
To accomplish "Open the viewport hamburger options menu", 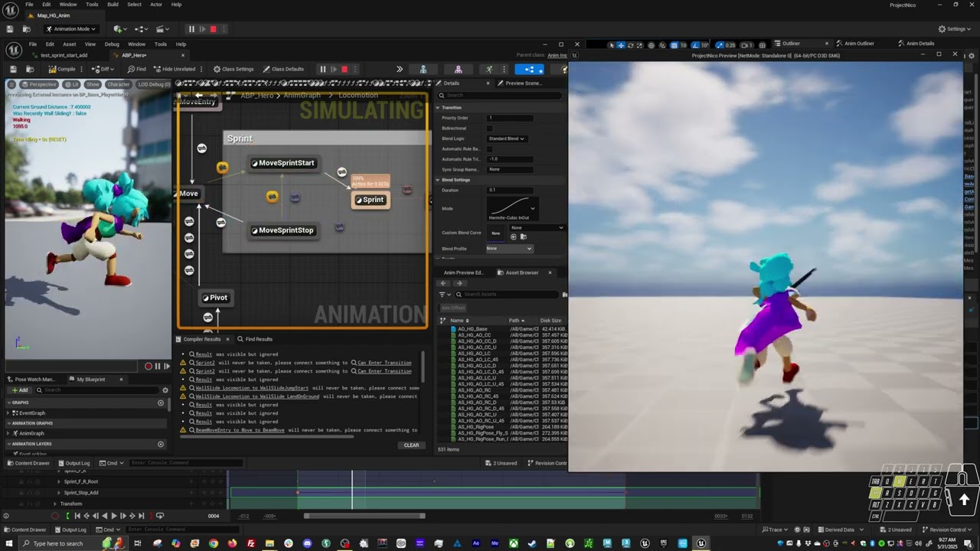I will coord(11,84).
